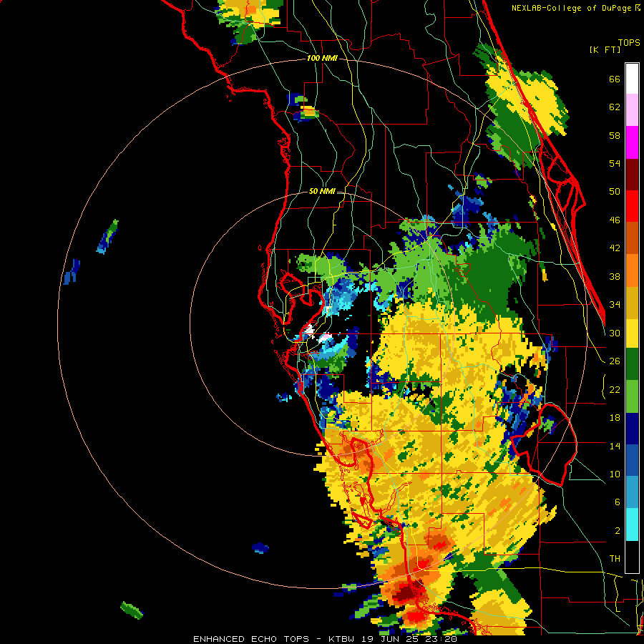
Task: Click the legend value "22"
Action: (x=615, y=390)
